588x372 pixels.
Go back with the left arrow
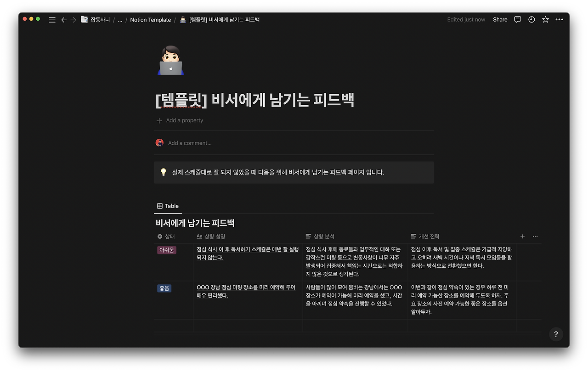pos(64,20)
